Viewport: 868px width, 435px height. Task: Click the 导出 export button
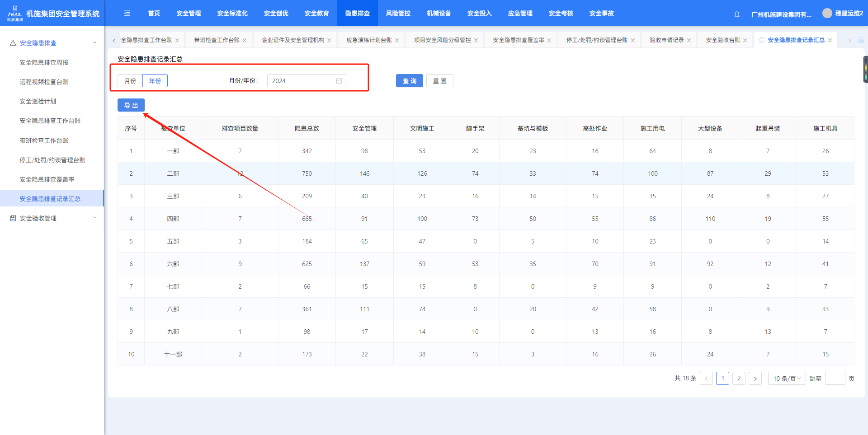tap(131, 105)
